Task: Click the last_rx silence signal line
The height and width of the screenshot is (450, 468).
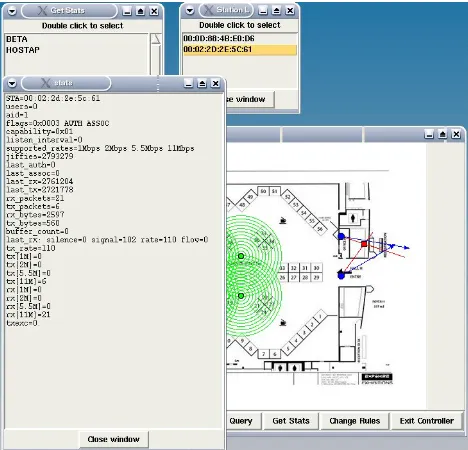Action: [x=107, y=240]
